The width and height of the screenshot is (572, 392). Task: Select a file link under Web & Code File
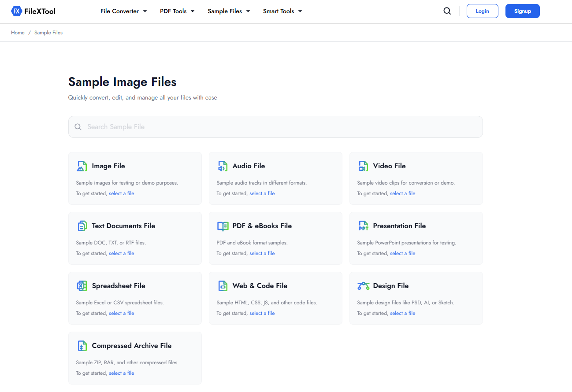(x=262, y=313)
